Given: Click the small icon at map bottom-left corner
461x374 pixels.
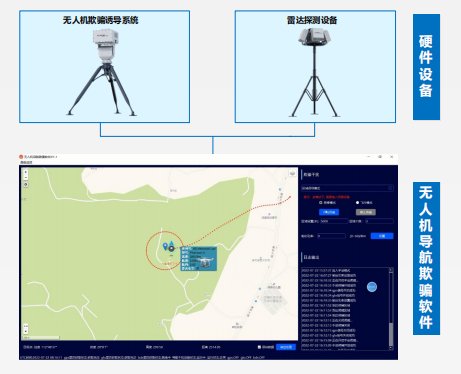Looking at the screenshot, I should 26,328.
